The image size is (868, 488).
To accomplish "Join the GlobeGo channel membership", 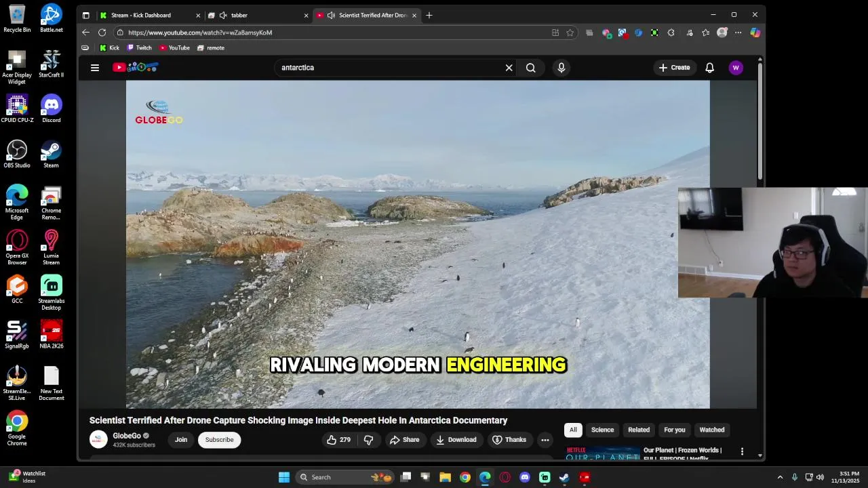I will pyautogui.click(x=181, y=440).
